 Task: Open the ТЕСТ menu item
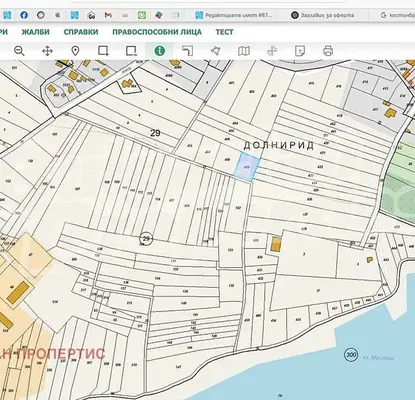coord(224,32)
